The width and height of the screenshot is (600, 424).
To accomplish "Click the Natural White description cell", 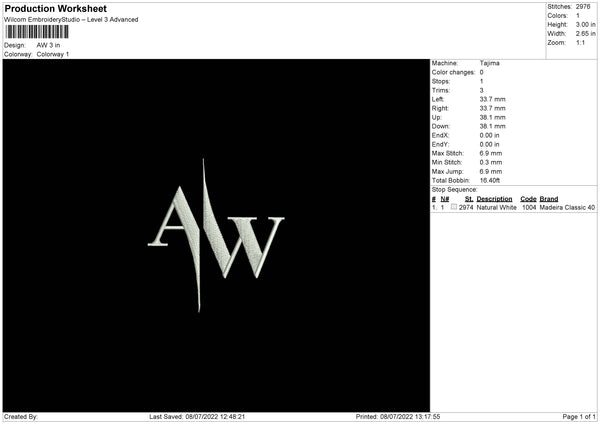I will coord(497,207).
